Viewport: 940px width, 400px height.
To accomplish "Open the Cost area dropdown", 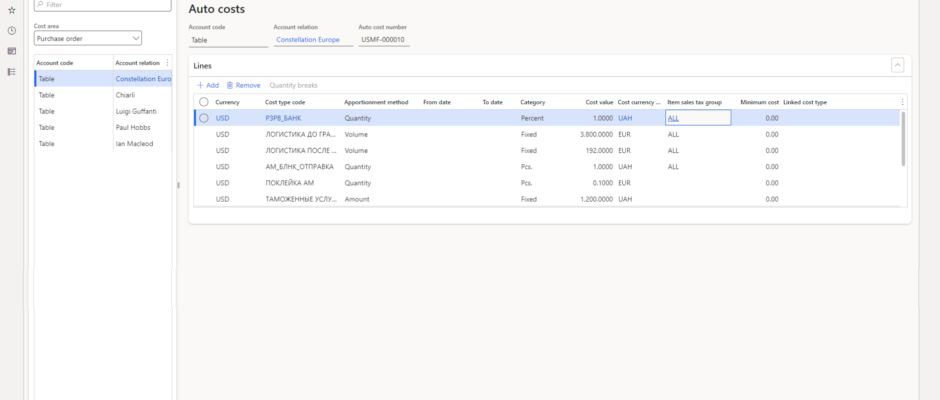I will click(x=88, y=38).
